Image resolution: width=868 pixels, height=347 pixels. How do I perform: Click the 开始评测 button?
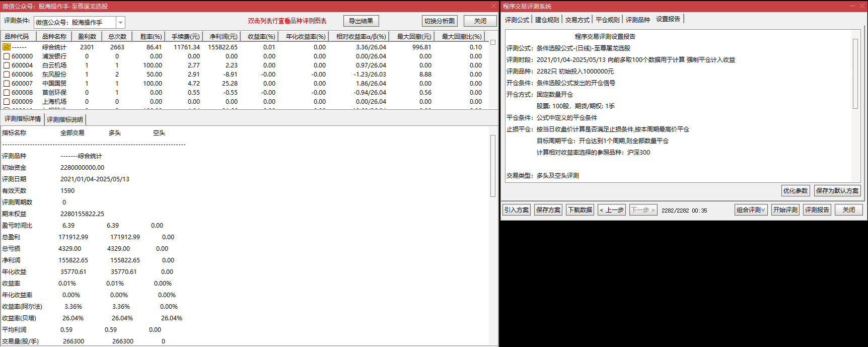[785, 210]
